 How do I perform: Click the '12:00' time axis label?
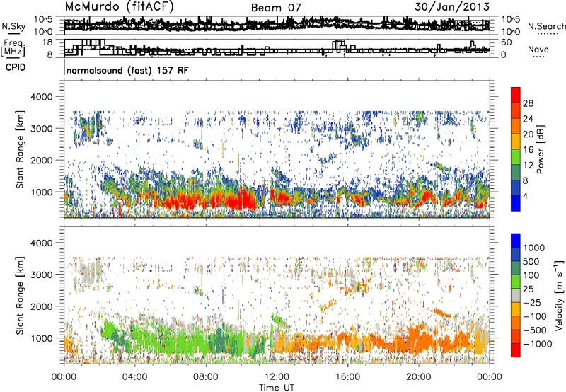(277, 377)
